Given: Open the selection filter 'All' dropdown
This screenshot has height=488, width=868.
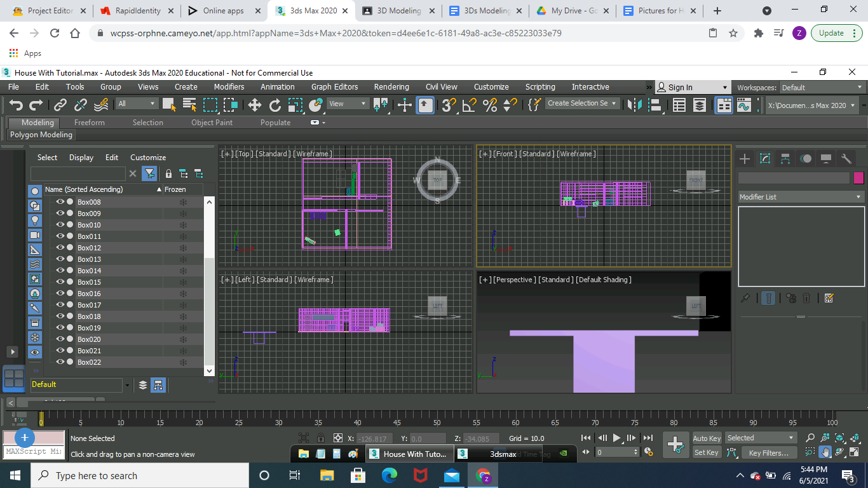Looking at the screenshot, I should pos(137,104).
